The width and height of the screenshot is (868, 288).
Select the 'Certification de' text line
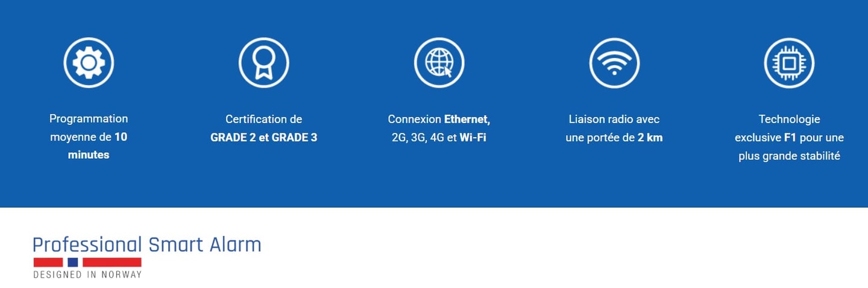[x=264, y=119]
